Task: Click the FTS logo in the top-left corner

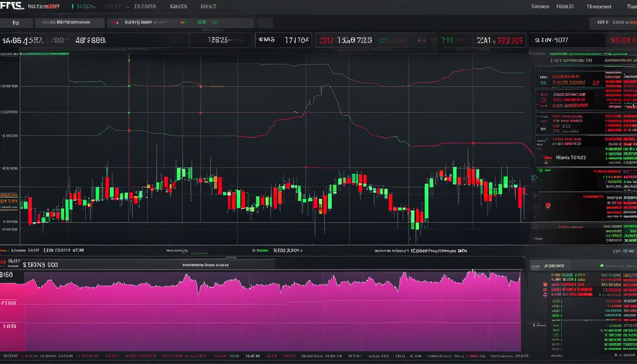Action: pos(13,6)
